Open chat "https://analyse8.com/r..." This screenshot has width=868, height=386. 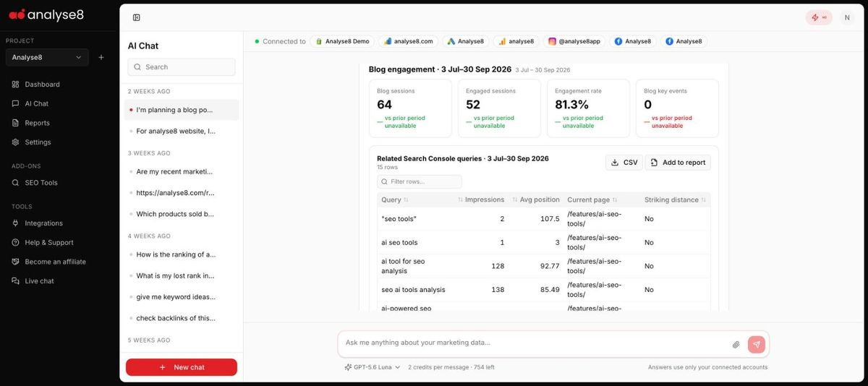182,193
